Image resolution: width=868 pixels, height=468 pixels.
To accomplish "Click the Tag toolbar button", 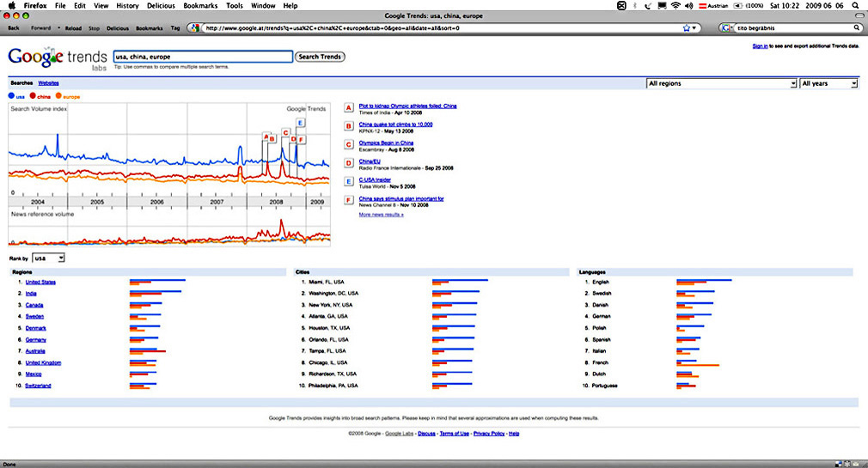I will pos(175,28).
